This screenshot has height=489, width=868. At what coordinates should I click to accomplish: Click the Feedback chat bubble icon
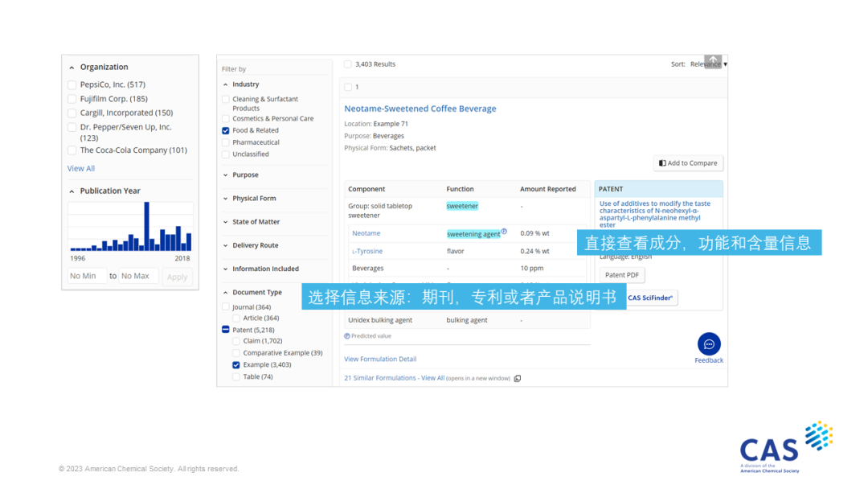coord(709,344)
